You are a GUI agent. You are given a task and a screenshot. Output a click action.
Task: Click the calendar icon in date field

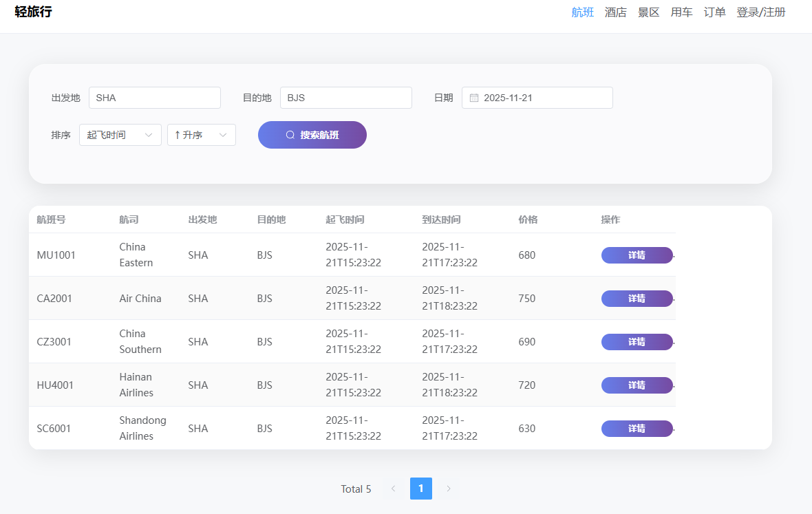(x=474, y=98)
